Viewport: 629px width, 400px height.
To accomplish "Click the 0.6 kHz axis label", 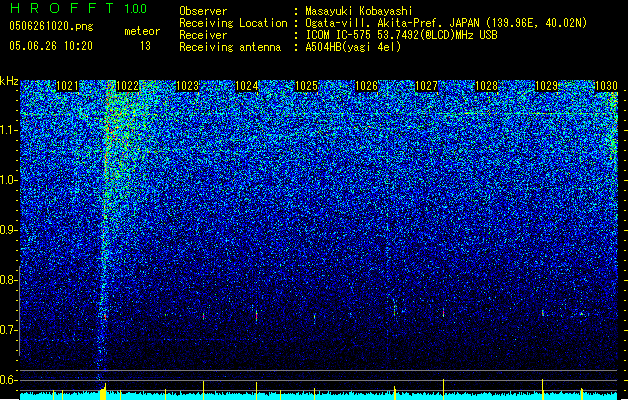I will [x=9, y=380].
